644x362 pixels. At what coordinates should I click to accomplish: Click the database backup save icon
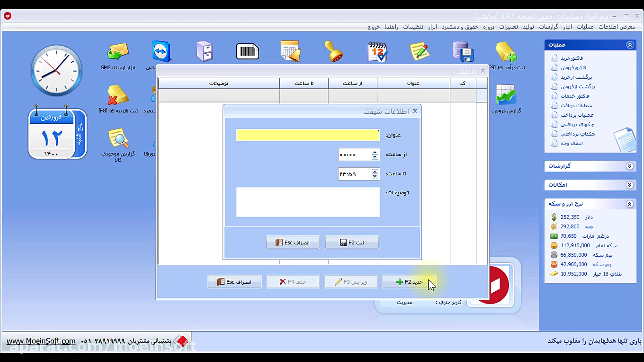(x=463, y=52)
